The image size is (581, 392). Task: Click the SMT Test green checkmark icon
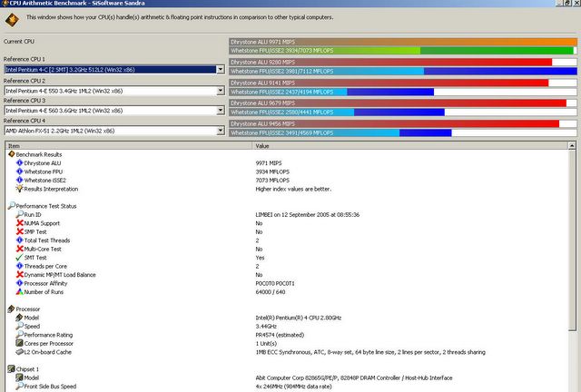(20, 257)
